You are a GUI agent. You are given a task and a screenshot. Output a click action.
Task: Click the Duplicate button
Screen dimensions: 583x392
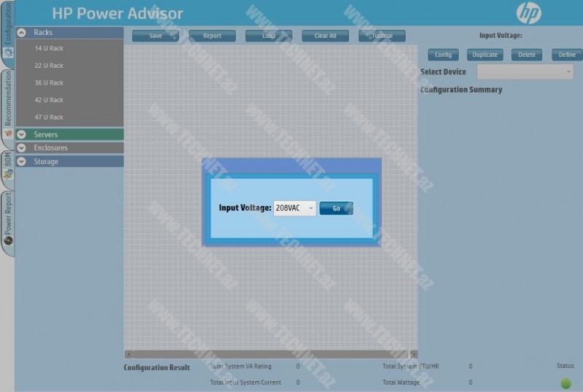(485, 55)
